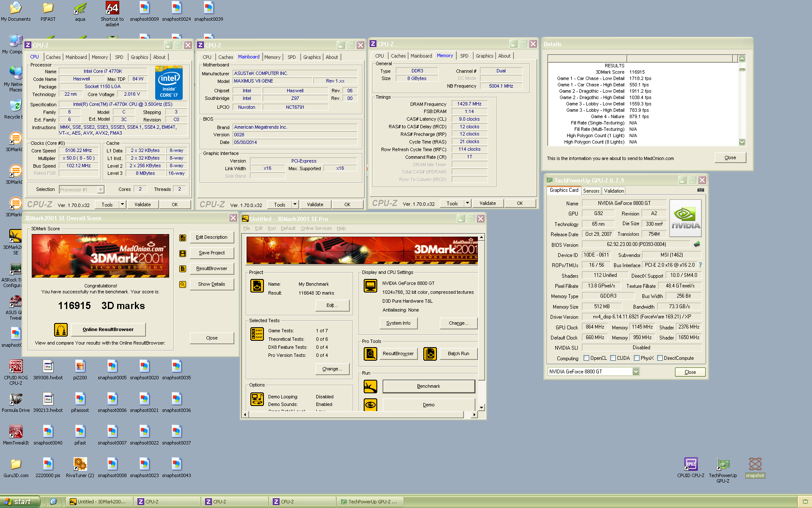Viewport: 812px width, 508px height.
Task: Click Edit Description icon in 3DMark score window
Action: click(x=183, y=237)
